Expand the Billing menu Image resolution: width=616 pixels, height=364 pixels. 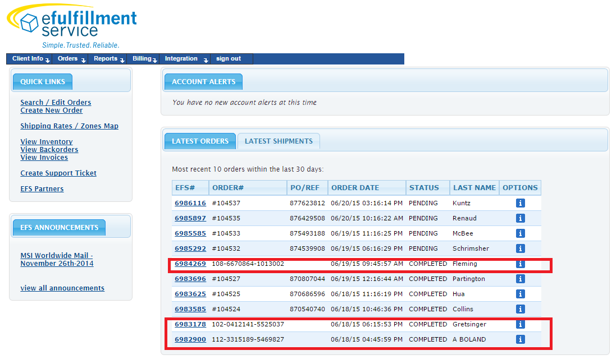(x=143, y=59)
